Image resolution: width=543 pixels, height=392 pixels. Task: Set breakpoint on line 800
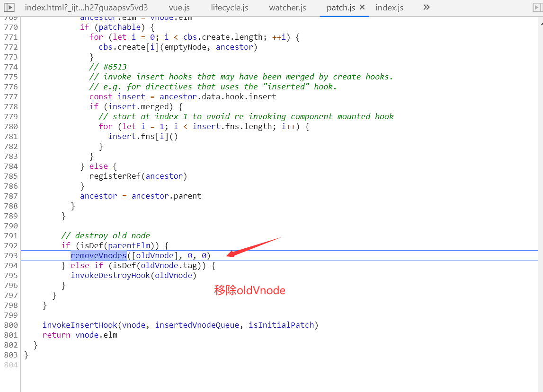[x=11, y=325]
